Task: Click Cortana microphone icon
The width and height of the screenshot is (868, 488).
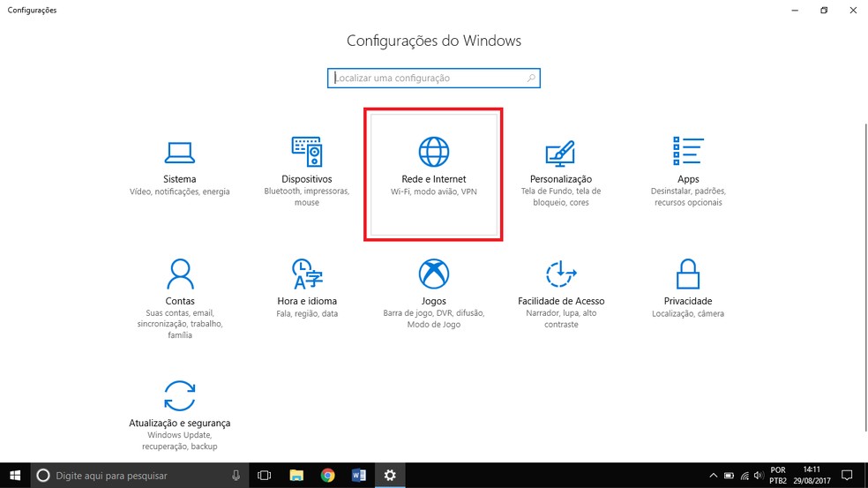Action: pos(236,476)
